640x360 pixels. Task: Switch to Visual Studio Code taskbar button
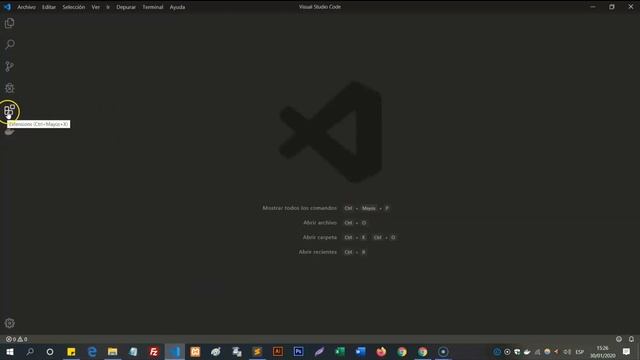tap(175, 352)
